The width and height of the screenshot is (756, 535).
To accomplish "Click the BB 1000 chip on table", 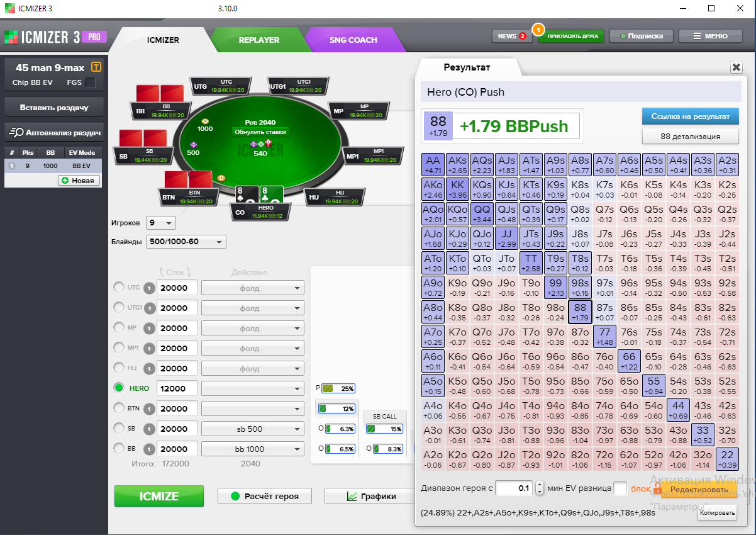I will click(x=205, y=121).
